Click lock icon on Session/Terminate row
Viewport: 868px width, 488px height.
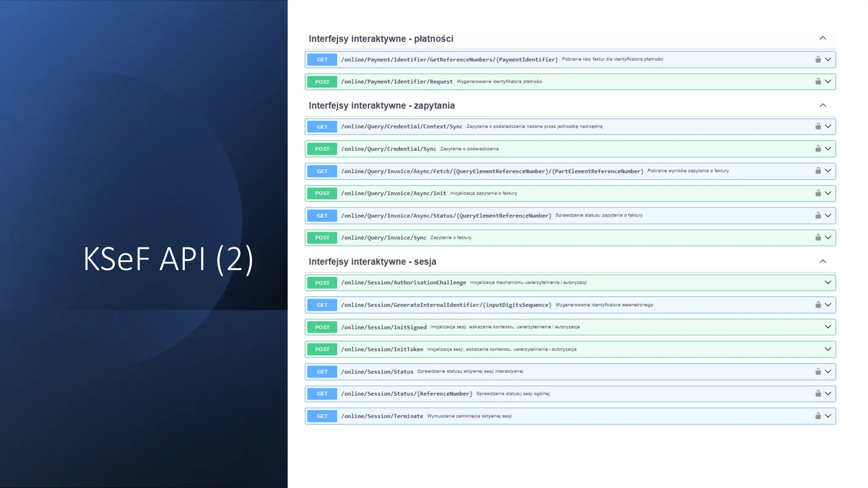(x=818, y=416)
